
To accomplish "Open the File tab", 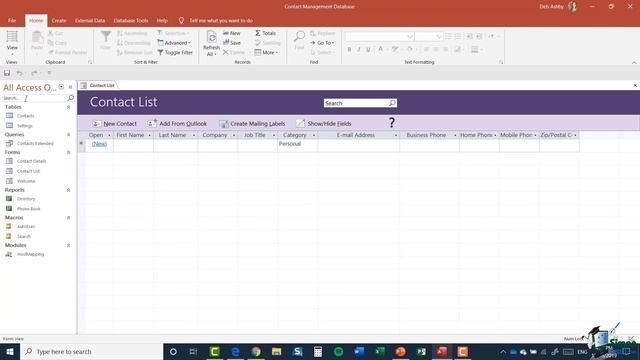I will pos(12,20).
